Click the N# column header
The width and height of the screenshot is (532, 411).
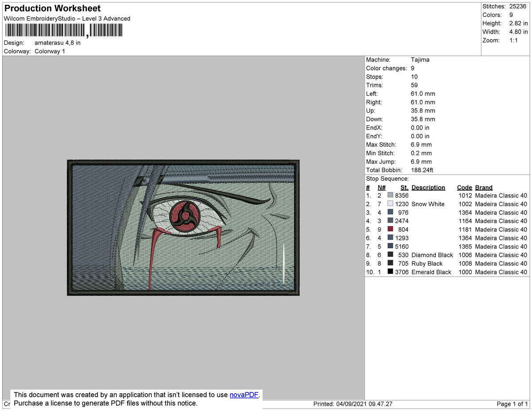point(381,188)
